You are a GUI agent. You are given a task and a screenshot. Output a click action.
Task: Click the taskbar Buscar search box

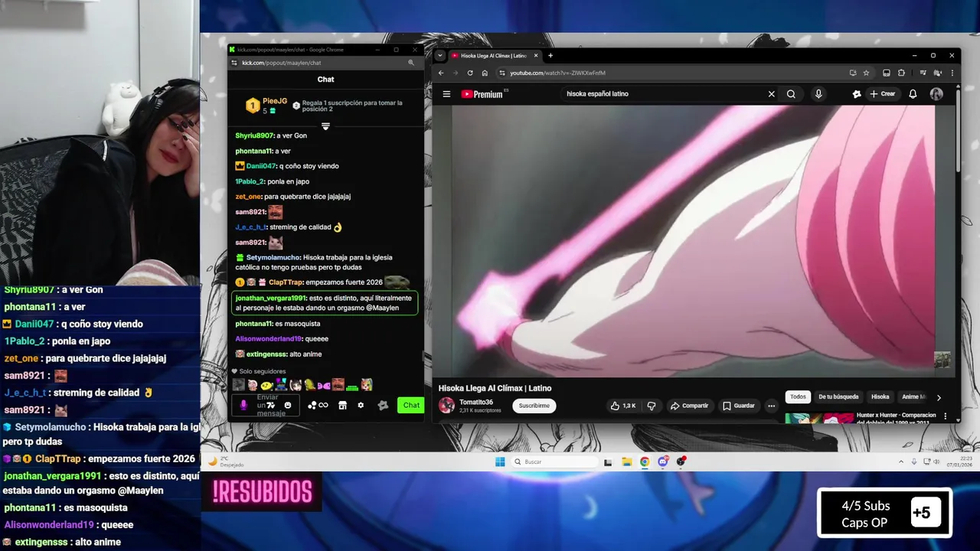(555, 461)
